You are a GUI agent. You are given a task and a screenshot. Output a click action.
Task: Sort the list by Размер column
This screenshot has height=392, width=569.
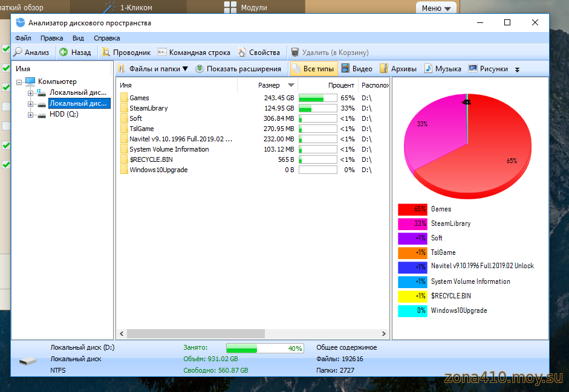[x=269, y=85]
